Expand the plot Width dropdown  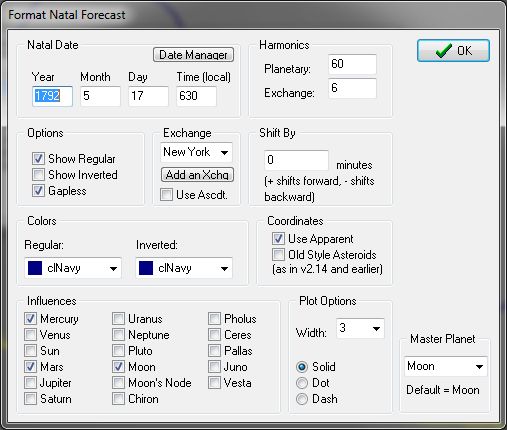click(360, 328)
